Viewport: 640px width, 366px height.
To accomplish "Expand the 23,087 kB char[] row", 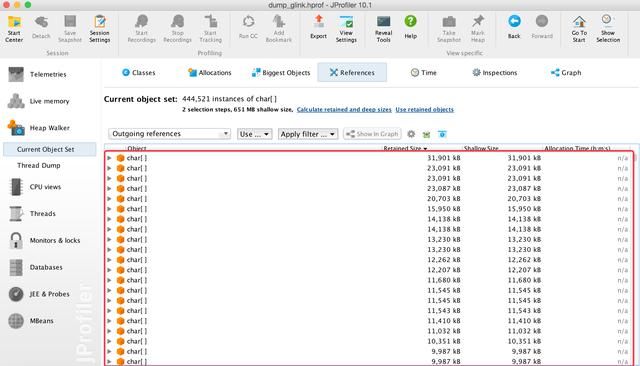I will point(109,189).
